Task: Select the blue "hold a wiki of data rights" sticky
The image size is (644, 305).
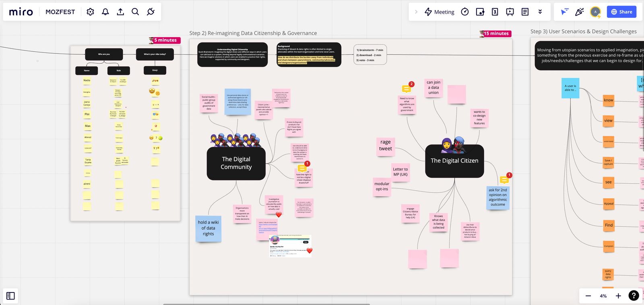Action: [208, 228]
